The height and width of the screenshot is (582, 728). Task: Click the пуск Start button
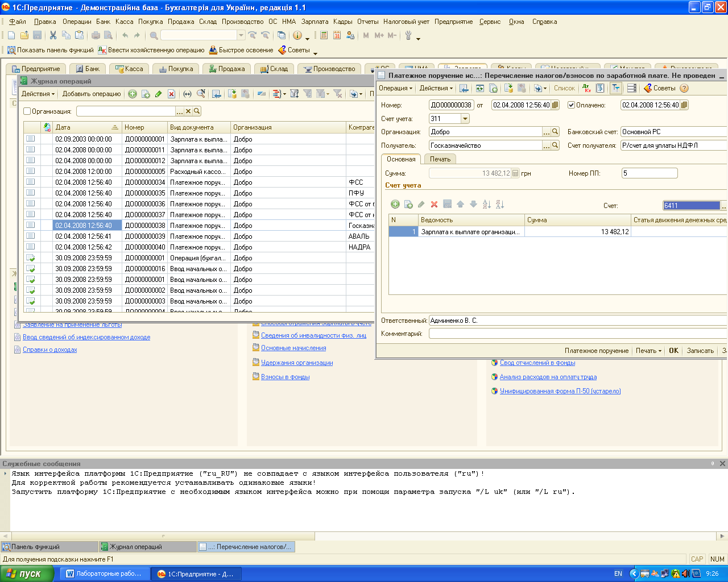(27, 574)
